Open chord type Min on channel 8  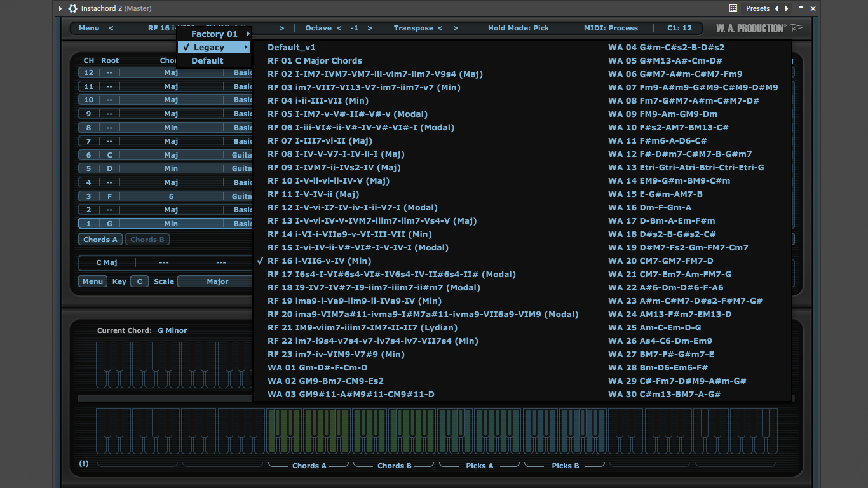pos(171,128)
